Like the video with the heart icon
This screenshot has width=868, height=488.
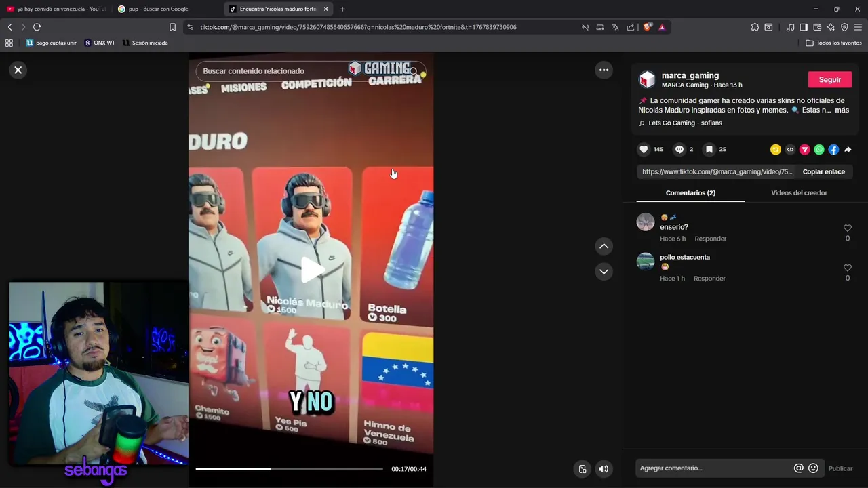pyautogui.click(x=644, y=149)
